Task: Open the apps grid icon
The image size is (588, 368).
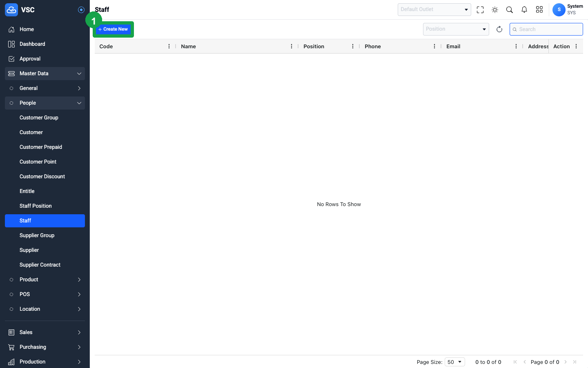Action: click(x=539, y=10)
